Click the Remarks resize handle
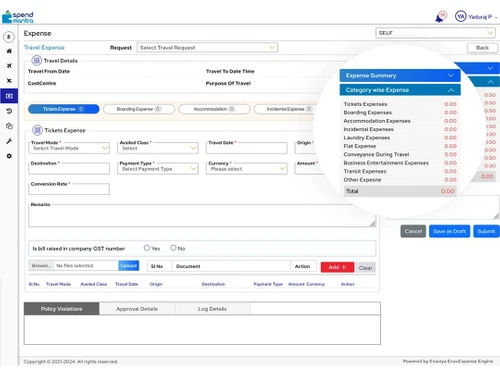This screenshot has height=375, width=500. coord(373,224)
